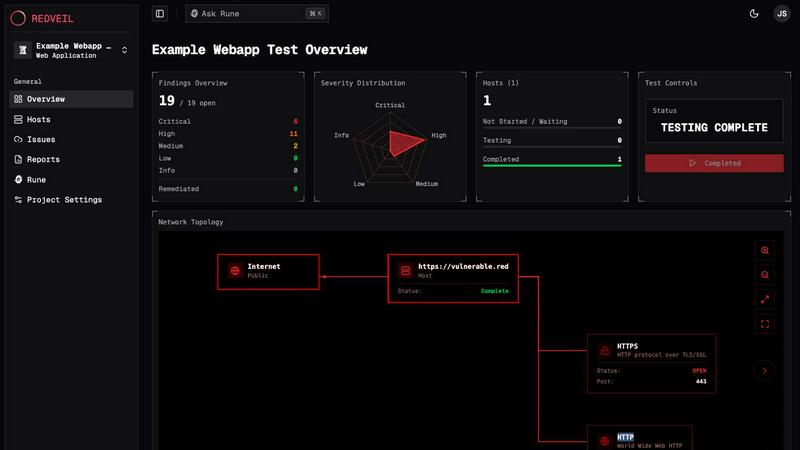Click the Not Started / Waiting bar

pos(552,128)
